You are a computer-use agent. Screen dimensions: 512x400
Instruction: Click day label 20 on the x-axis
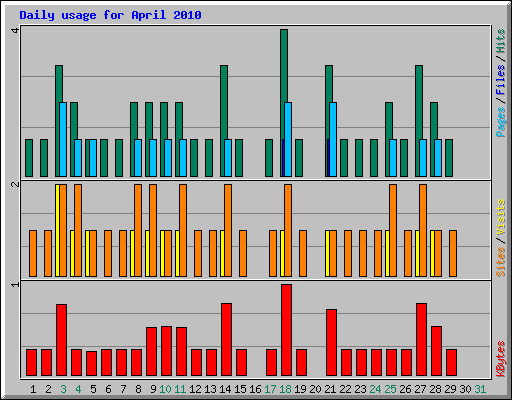315,389
